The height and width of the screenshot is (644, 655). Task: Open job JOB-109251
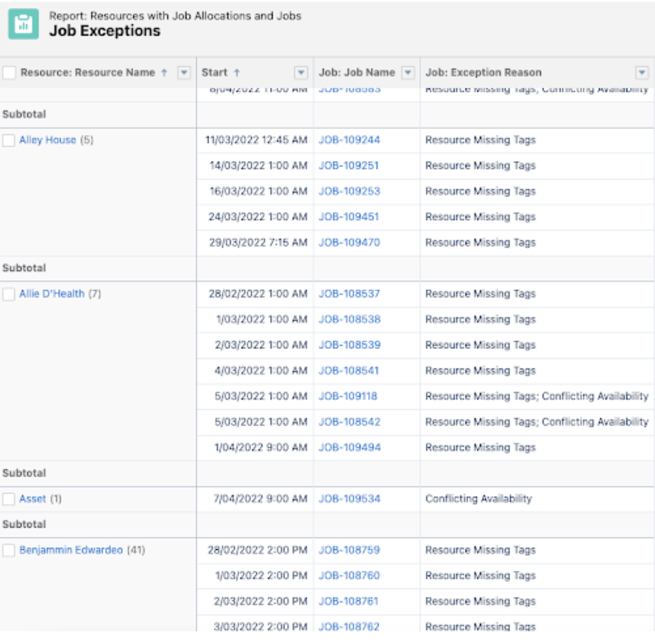pyautogui.click(x=348, y=166)
